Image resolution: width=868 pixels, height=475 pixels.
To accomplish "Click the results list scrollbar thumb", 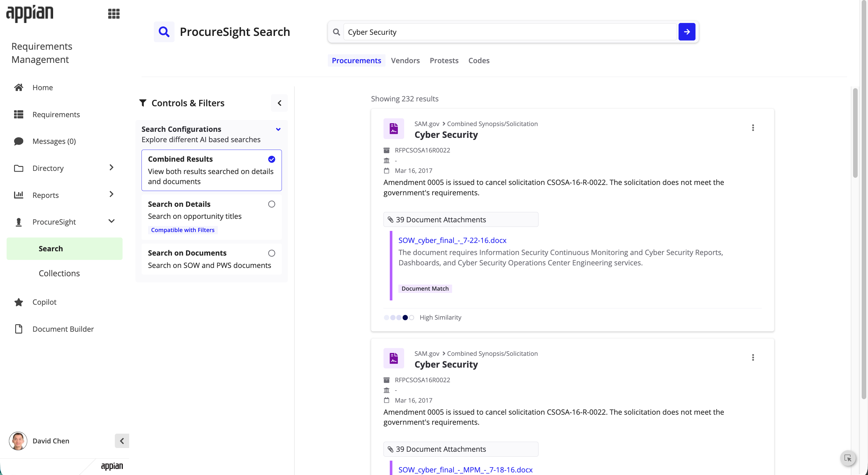I will (855, 132).
